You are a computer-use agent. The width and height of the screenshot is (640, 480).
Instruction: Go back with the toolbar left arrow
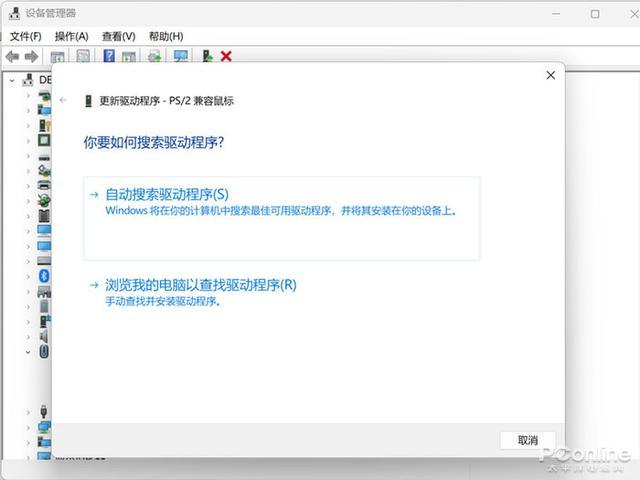12,56
